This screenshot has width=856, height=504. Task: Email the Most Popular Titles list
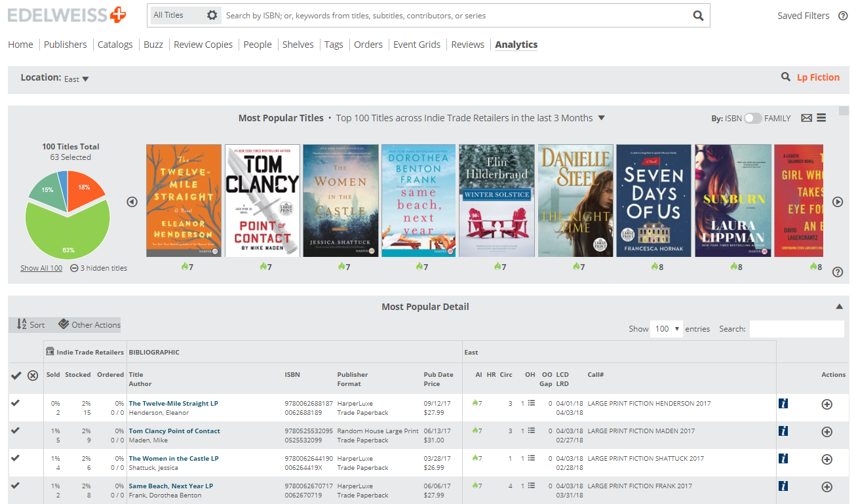[807, 118]
